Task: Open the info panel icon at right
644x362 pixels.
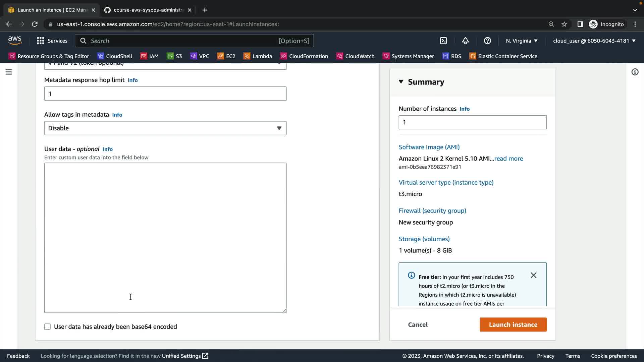Action: click(635, 72)
